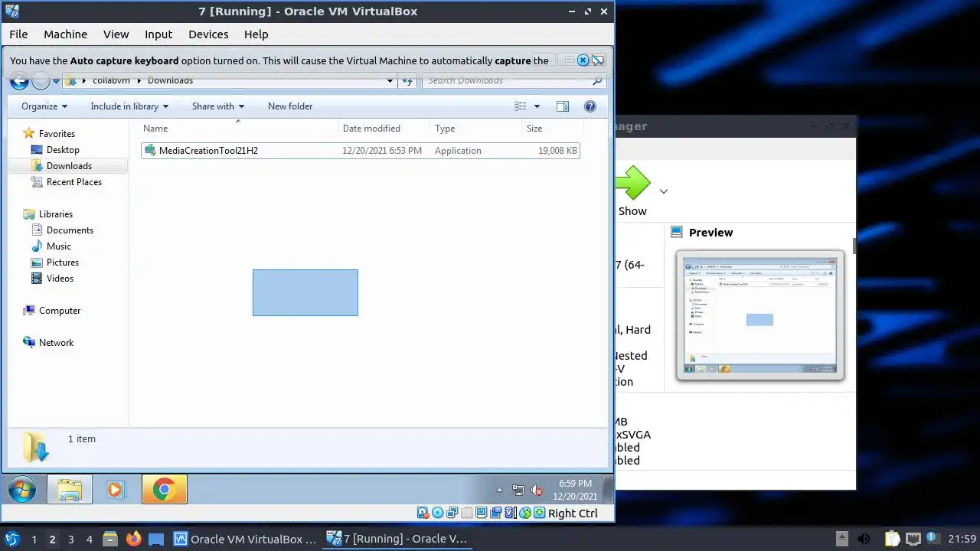Click the notification do-not-show-again icon
The width and height of the screenshot is (980, 551).
tap(599, 60)
